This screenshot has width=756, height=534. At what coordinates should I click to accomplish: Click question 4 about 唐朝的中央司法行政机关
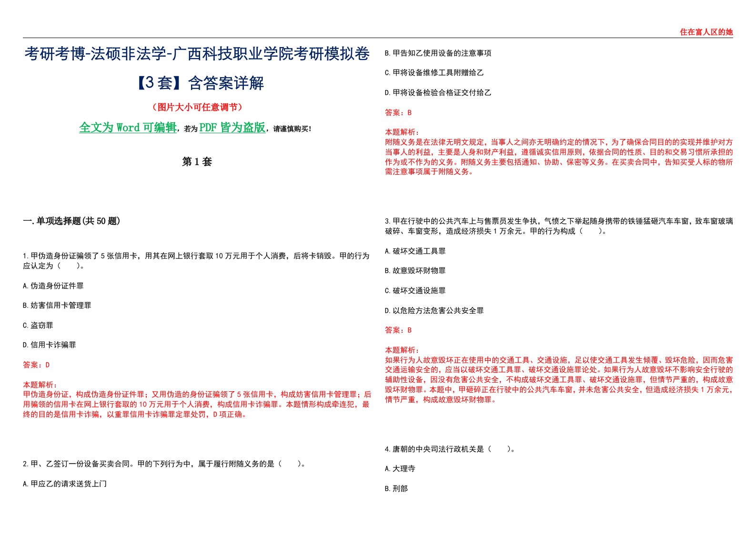[x=450, y=449]
